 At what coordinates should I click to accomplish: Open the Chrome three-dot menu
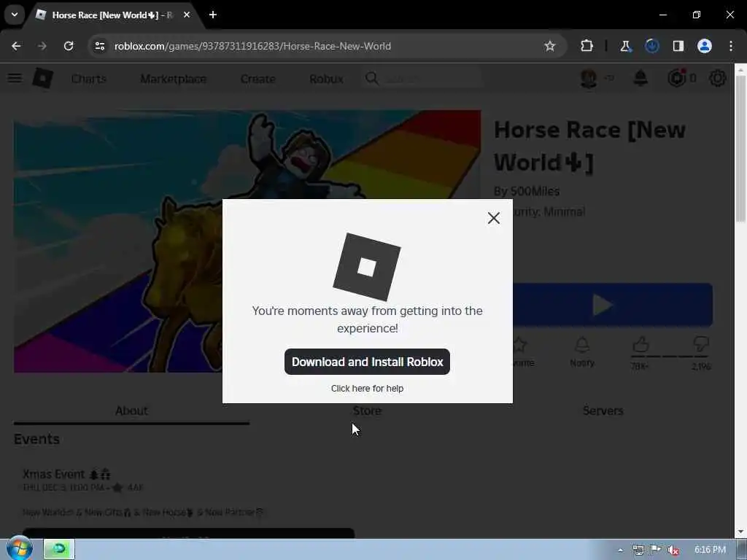tap(731, 46)
